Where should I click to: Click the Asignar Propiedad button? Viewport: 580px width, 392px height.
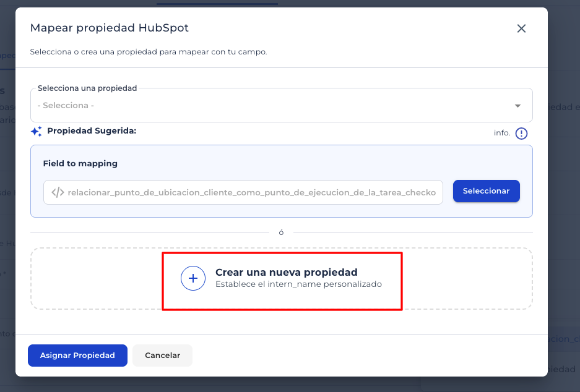tap(77, 356)
